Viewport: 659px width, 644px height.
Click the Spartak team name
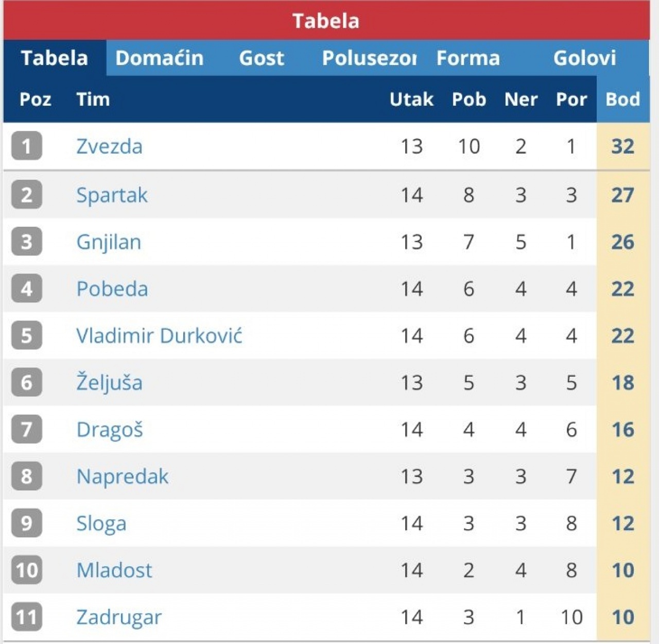tap(112, 195)
